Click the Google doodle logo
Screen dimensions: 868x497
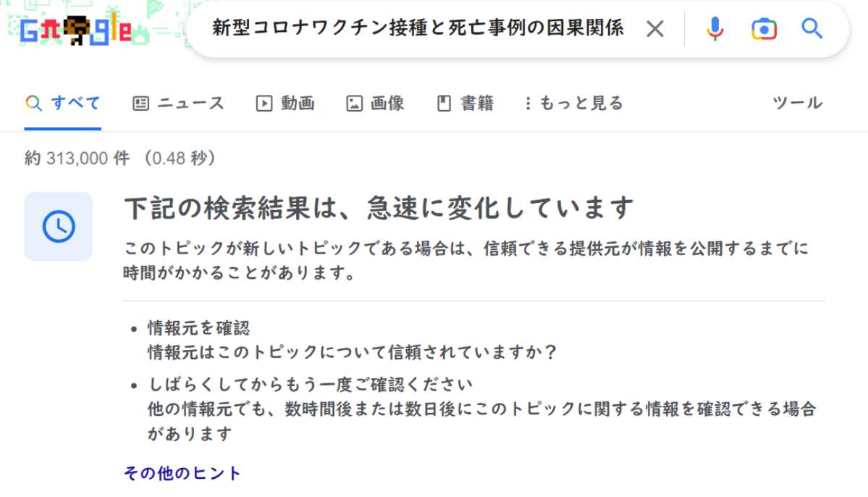(76, 30)
